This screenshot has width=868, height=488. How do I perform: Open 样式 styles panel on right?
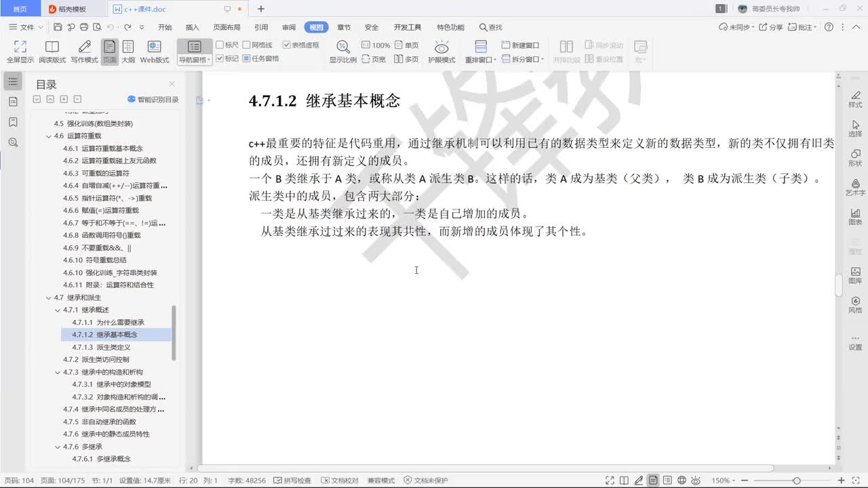point(855,98)
